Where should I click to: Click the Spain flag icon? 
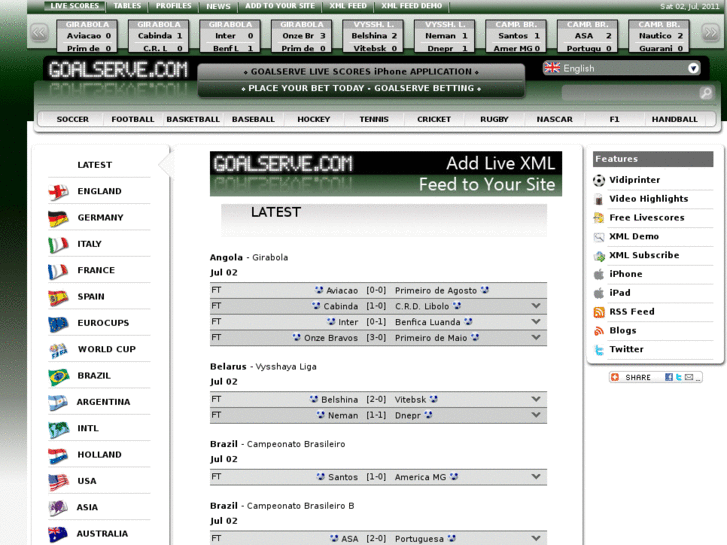pos(58,297)
